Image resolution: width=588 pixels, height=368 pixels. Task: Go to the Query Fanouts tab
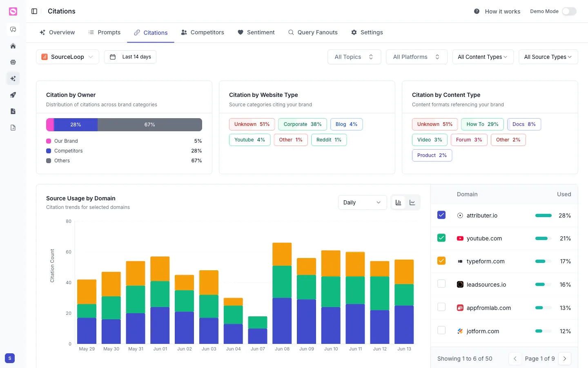tap(313, 32)
